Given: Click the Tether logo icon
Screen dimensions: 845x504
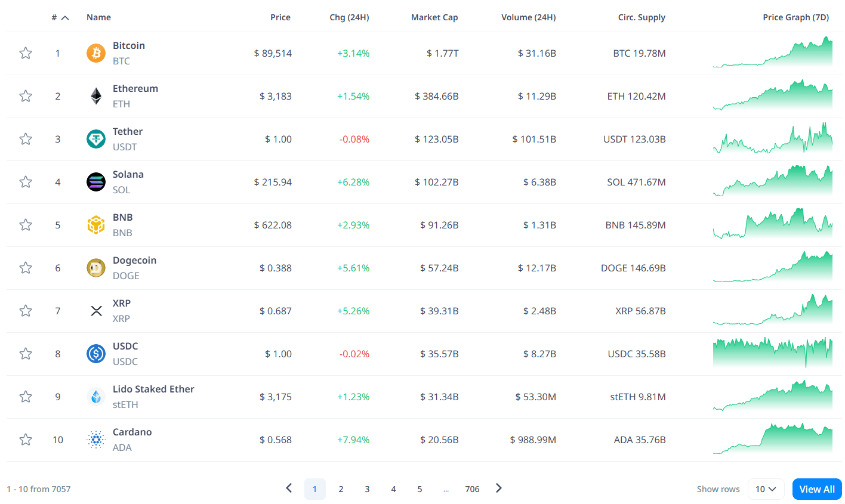Looking at the screenshot, I should 96,139.
